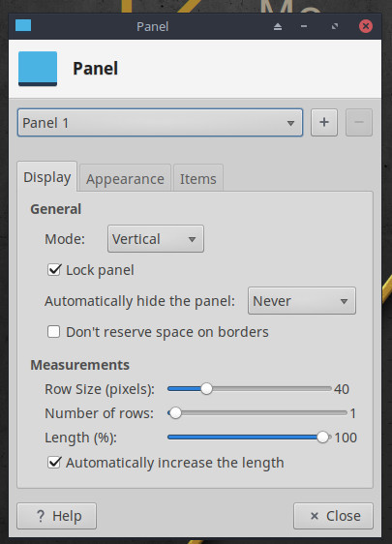Switch to the Items tab
The height and width of the screenshot is (544, 392).
pyautogui.click(x=198, y=179)
